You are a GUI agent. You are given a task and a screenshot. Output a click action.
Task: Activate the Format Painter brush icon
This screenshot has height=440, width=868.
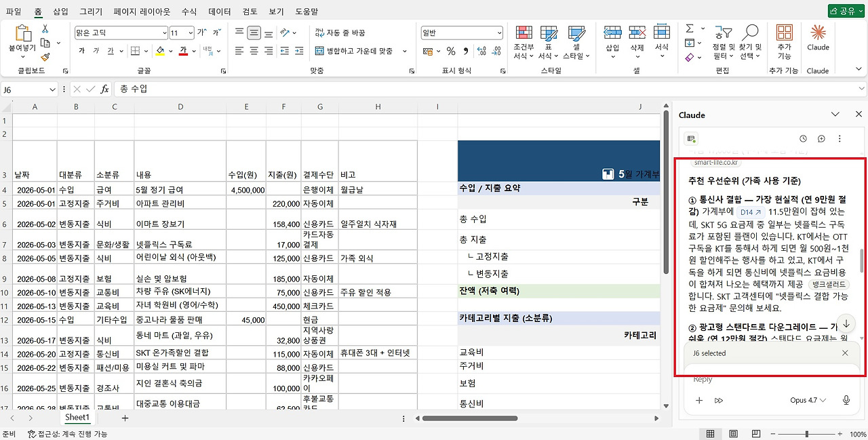pos(45,58)
